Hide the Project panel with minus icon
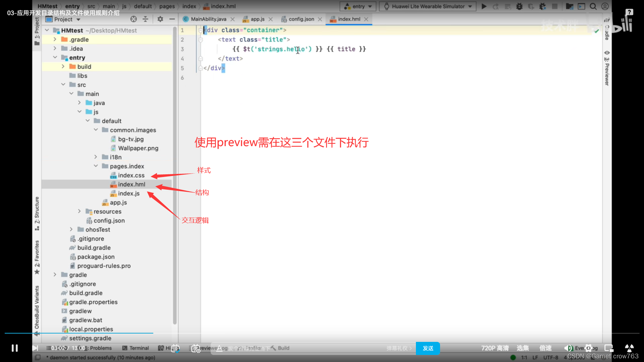 [x=172, y=19]
